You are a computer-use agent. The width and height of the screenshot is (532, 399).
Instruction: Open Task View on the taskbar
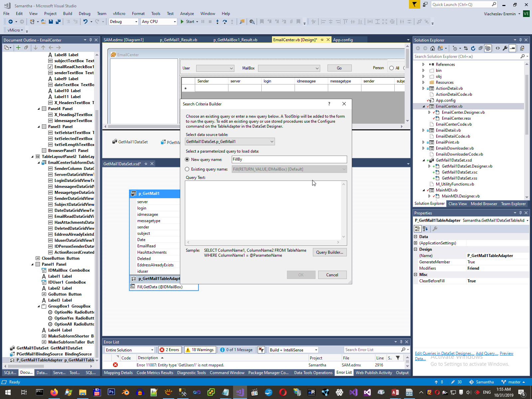[x=24, y=392]
